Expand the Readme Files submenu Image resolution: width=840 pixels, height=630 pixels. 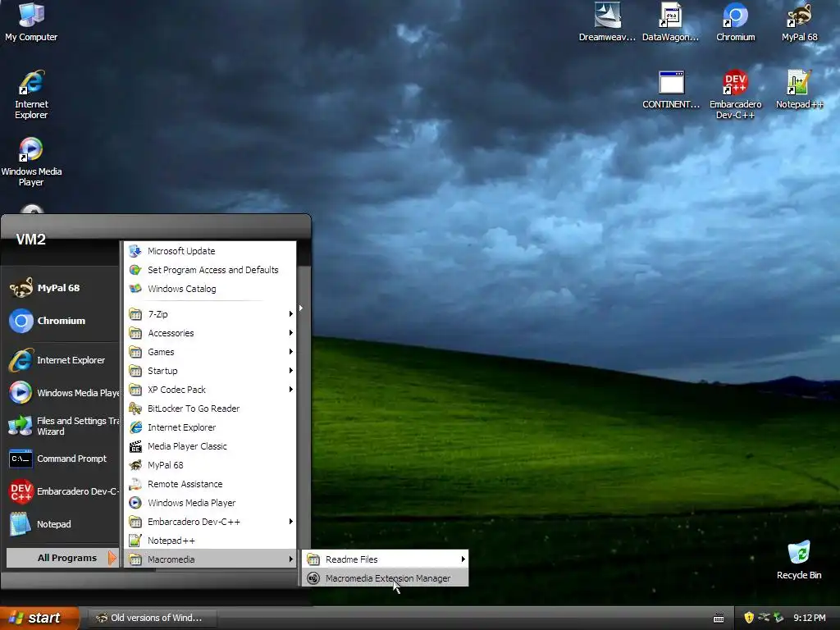[x=386, y=559]
